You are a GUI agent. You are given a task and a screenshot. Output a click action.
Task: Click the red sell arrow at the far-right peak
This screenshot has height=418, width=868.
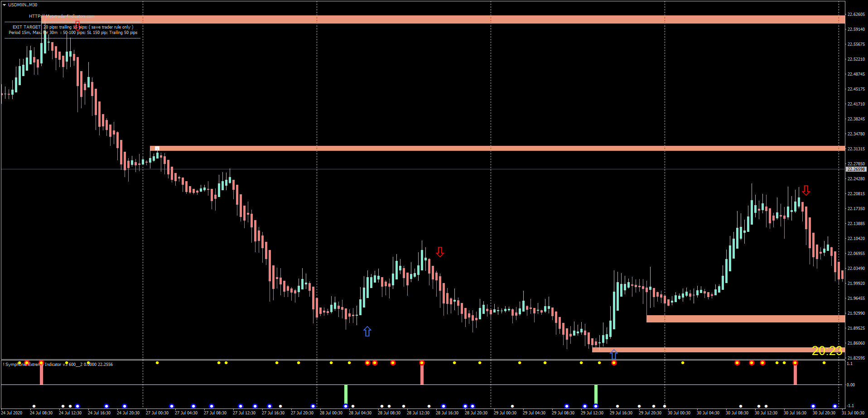tap(806, 191)
